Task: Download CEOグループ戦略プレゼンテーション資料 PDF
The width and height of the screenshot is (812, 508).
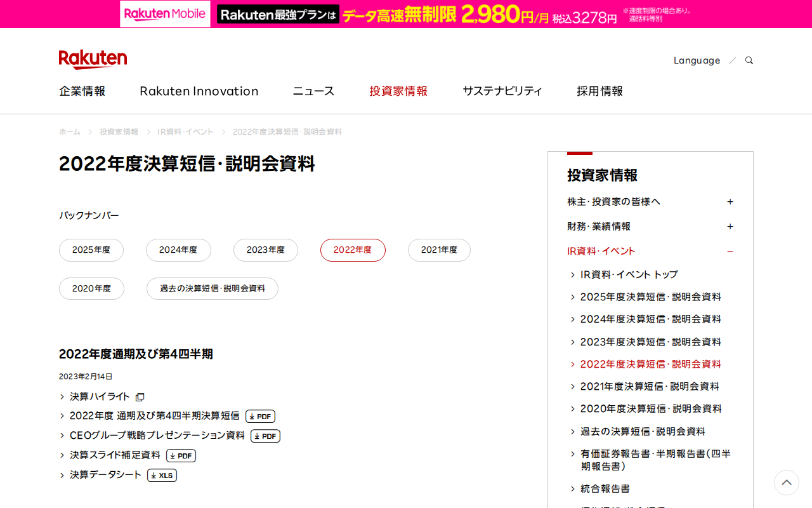Action: coord(265,436)
